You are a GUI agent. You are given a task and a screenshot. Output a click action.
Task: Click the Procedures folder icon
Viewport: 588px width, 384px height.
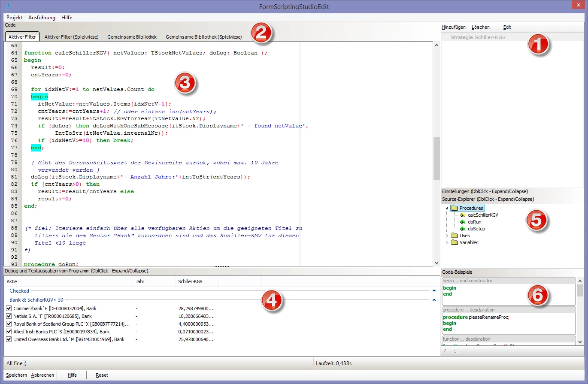(454, 208)
